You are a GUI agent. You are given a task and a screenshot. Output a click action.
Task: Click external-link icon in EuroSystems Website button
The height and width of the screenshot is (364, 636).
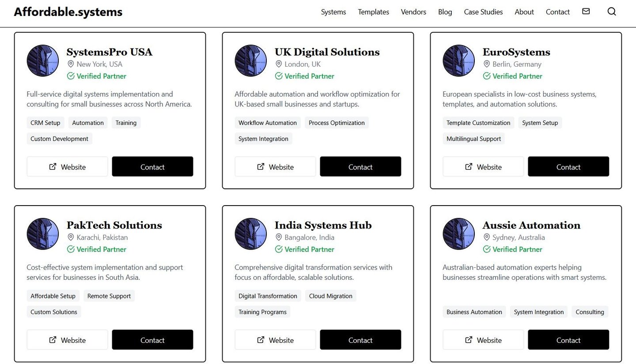click(469, 167)
